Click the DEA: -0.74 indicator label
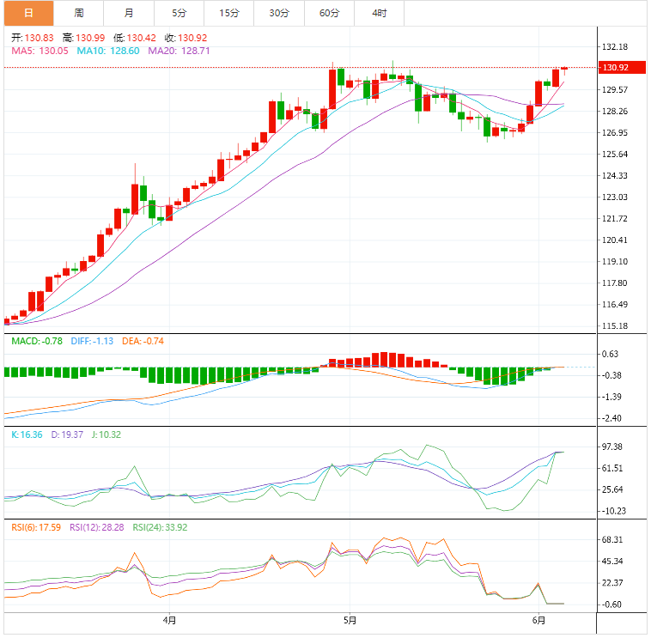 143,341
